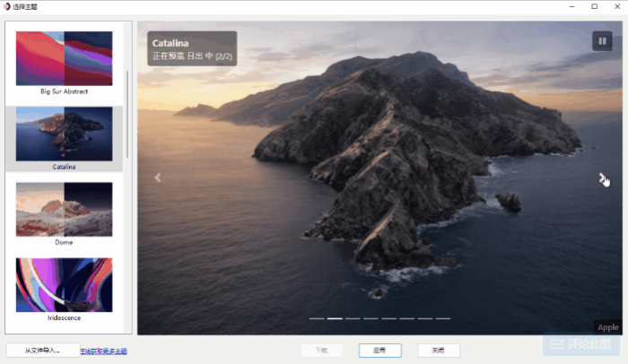Jump to third preview slide indicator

(x=353, y=318)
